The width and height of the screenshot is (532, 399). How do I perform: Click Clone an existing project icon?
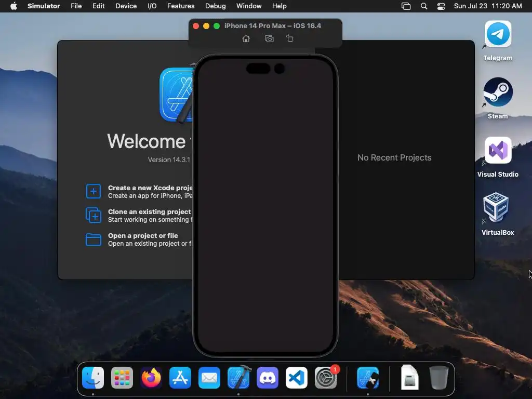click(94, 215)
